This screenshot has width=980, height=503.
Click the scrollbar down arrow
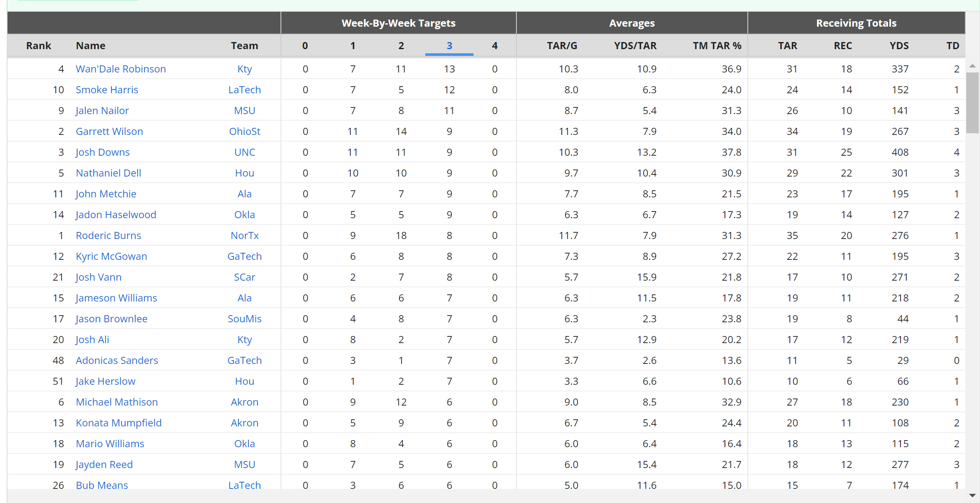(973, 495)
